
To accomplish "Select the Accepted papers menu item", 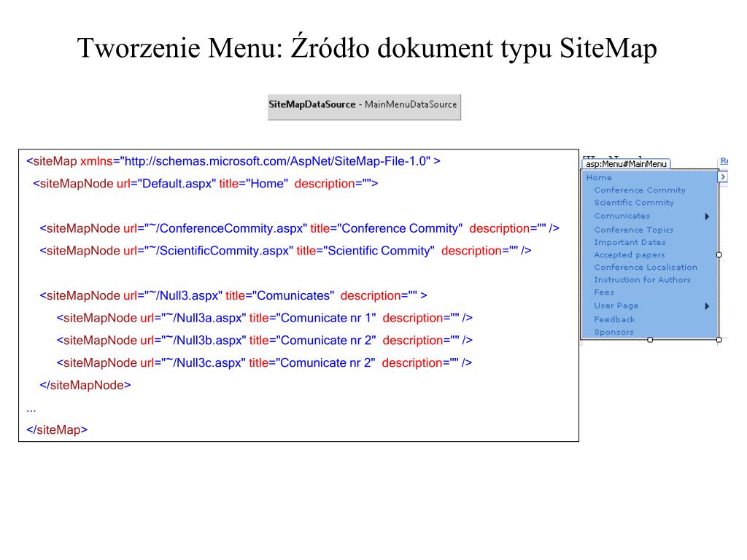I will pos(630,254).
